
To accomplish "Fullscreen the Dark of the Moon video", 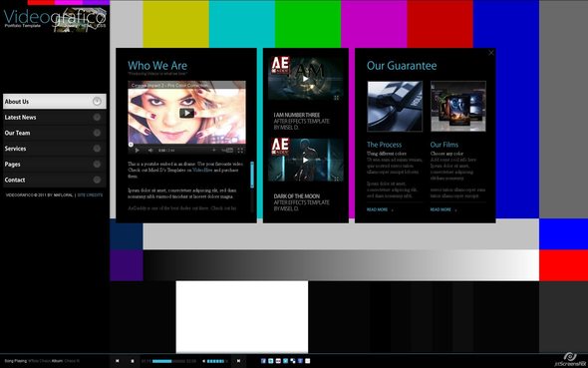I will click(x=337, y=179).
